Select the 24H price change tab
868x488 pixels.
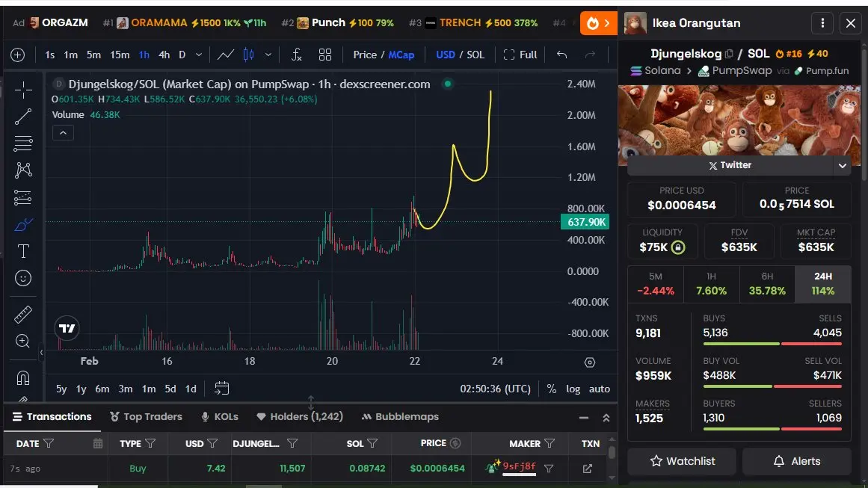(823, 284)
